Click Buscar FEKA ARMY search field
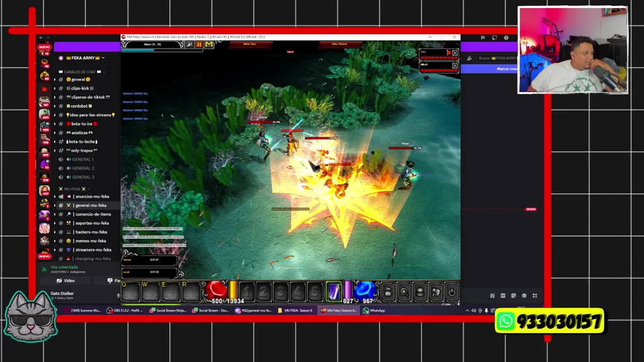The image size is (644, 362). pos(497,58)
